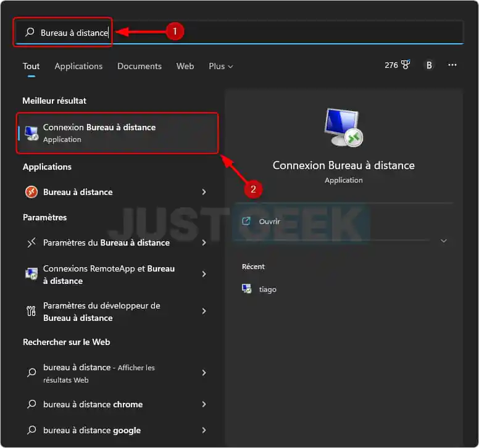Expand Paramètres du Bureau à distance chevron
Screen dimensions: 479x448
tap(204, 243)
